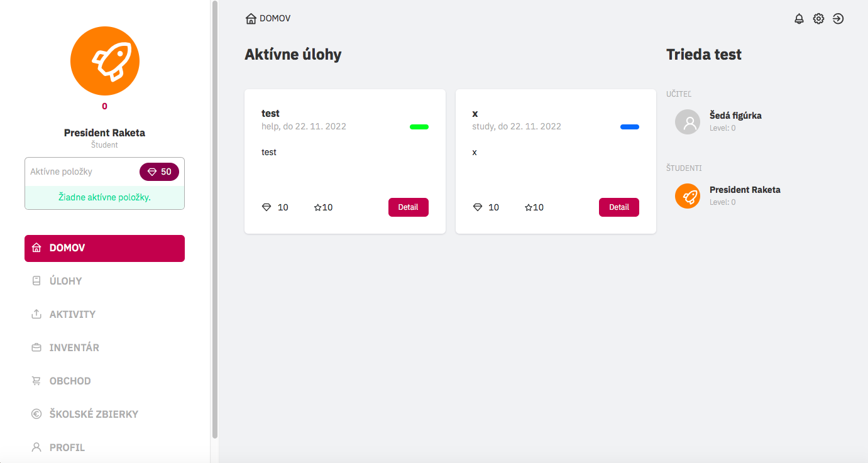Click the home icon in breadcrumb
Image resolution: width=868 pixels, height=463 pixels.
251,19
